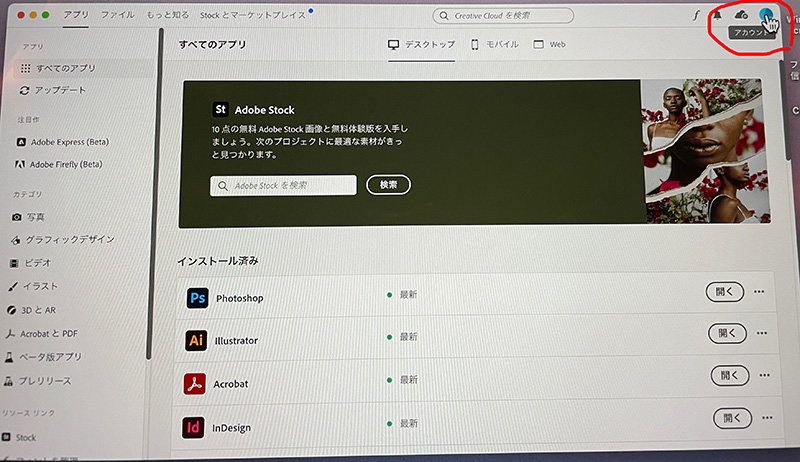Click the sidebar vertical scrollbar

(156, 194)
